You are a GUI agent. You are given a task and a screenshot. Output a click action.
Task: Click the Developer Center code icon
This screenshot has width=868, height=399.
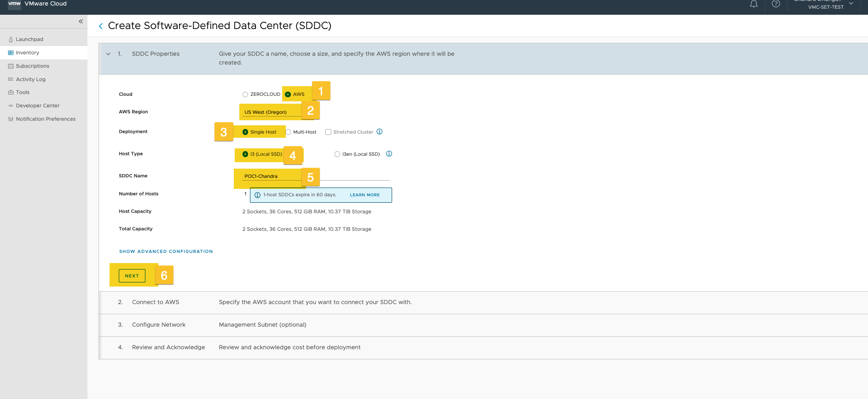11,106
